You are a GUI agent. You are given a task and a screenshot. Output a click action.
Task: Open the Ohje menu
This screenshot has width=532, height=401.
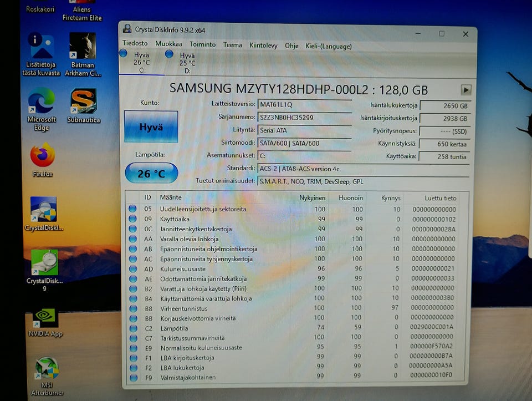pos(291,46)
